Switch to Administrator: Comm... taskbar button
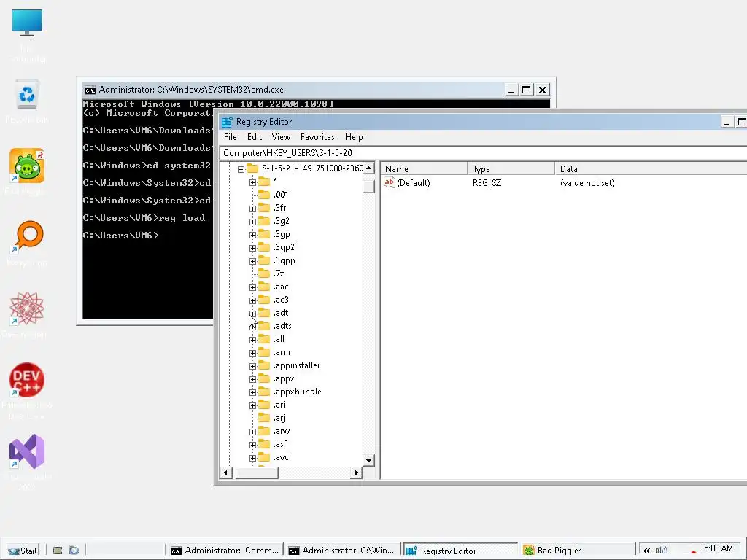The width and height of the screenshot is (747, 560). pos(225,550)
